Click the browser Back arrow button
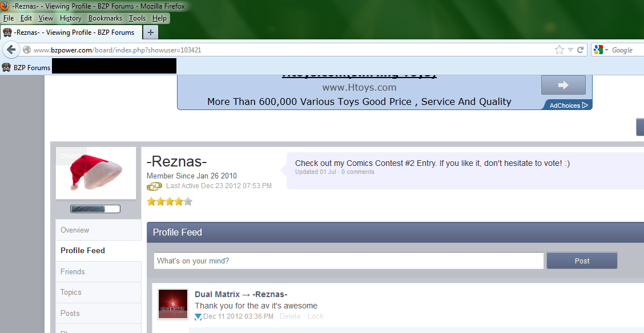644x333 pixels. point(11,50)
